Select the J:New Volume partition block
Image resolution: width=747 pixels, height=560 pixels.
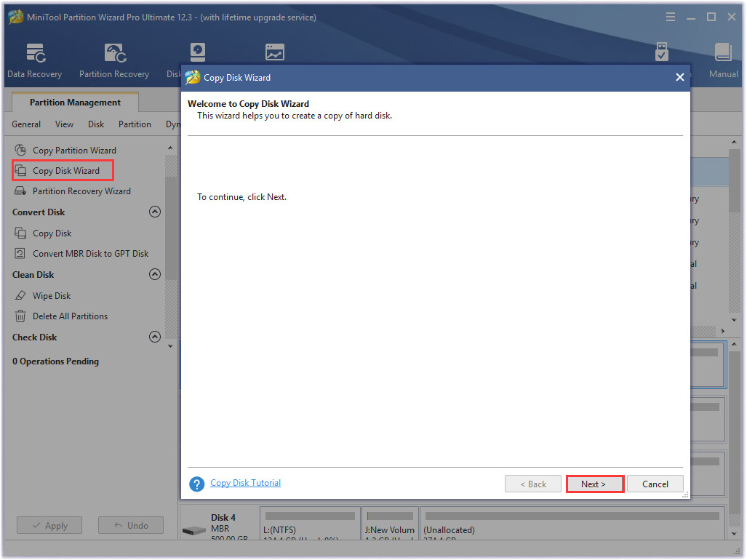click(x=390, y=524)
